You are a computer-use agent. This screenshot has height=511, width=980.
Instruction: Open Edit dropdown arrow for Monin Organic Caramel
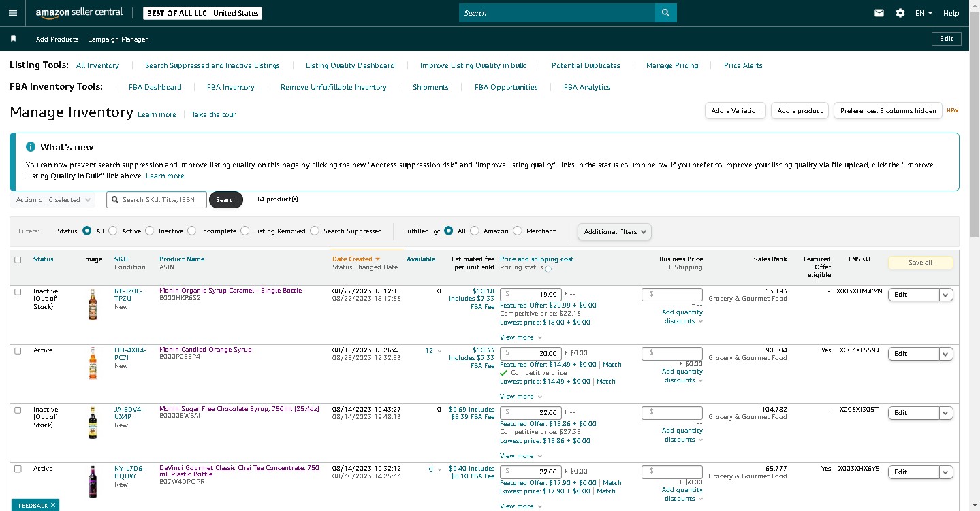point(946,295)
